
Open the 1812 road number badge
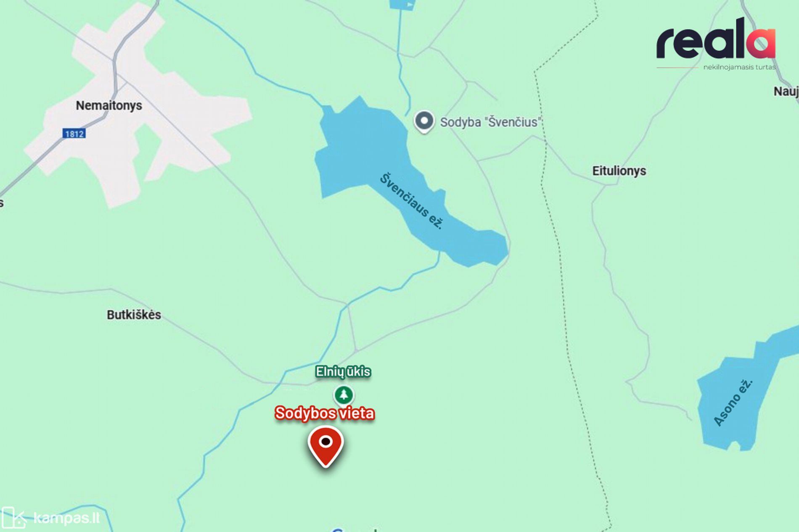[74, 134]
